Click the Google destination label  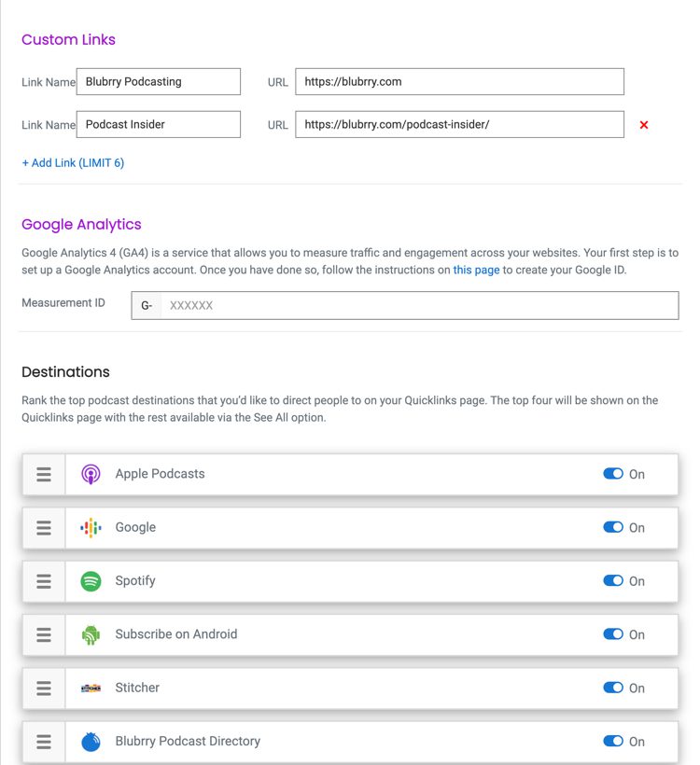(135, 527)
